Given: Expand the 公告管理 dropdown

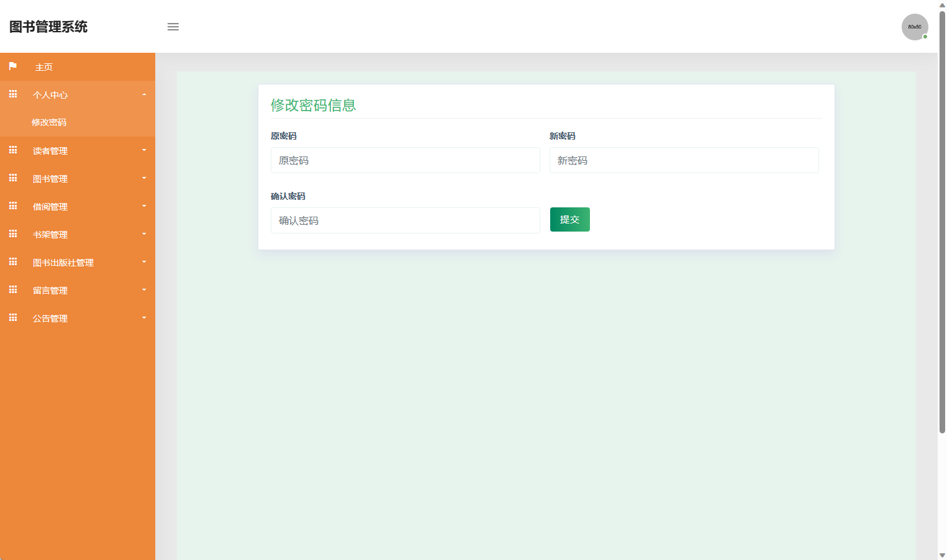Looking at the screenshot, I should point(144,317).
